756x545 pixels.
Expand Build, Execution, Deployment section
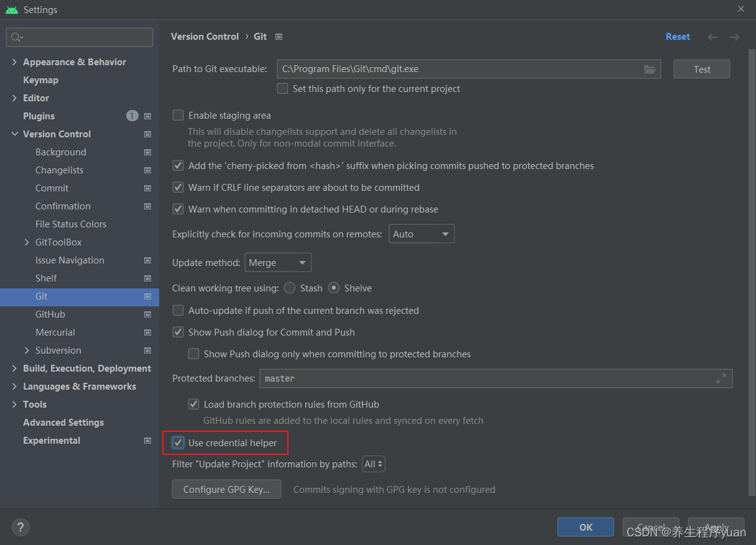point(15,369)
